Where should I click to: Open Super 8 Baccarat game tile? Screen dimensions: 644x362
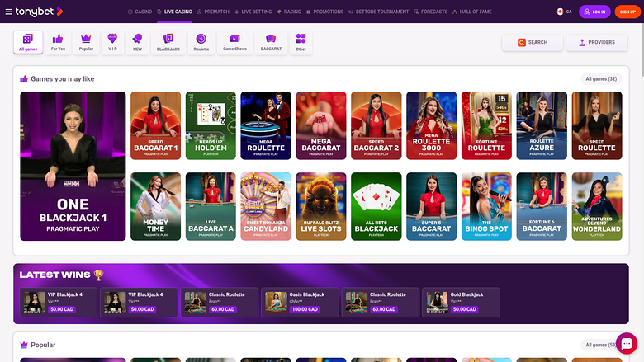click(x=431, y=206)
